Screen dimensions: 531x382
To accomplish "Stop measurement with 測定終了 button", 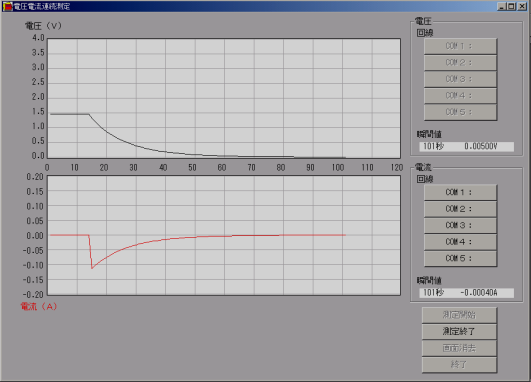I will coord(459,332).
